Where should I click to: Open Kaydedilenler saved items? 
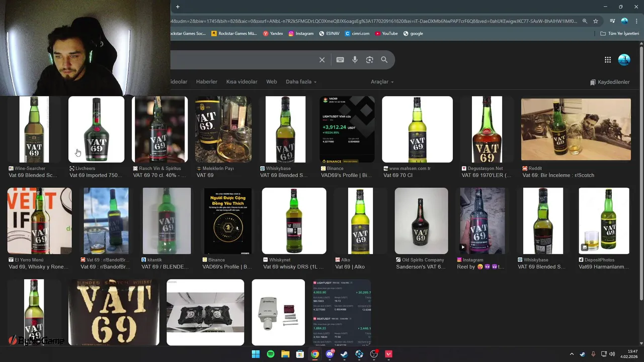click(610, 82)
